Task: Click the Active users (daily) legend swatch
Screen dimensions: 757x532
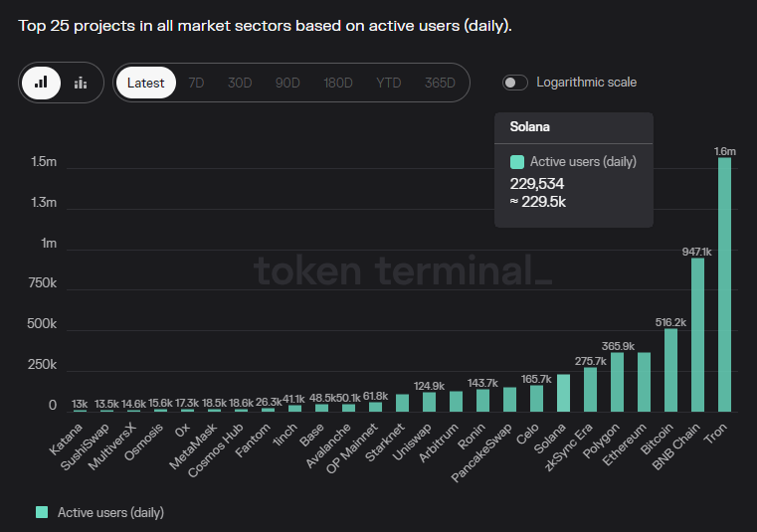Action: pos(42,512)
